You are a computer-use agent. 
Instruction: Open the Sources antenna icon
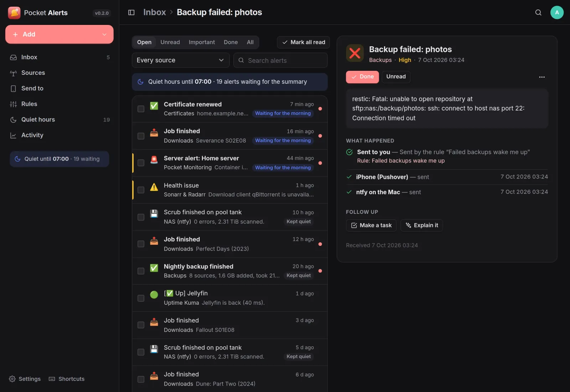13,73
